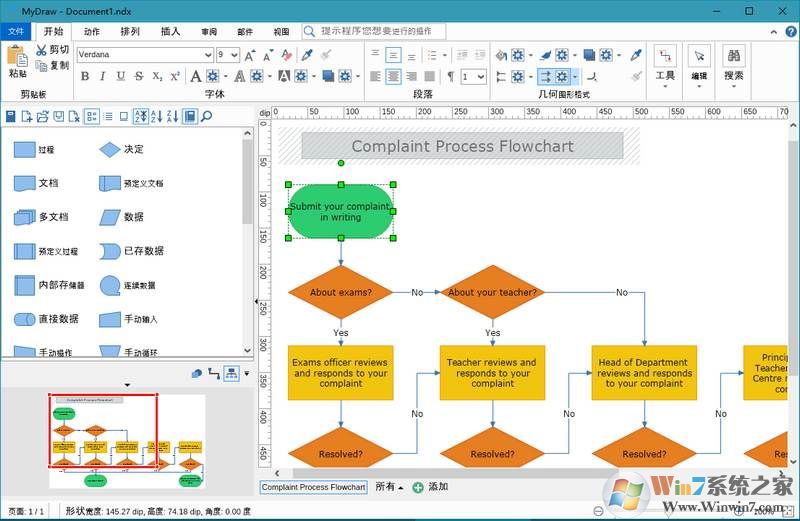Select the Decision (决定) diamond shape from library
This screenshot has height=521, width=800.
click(x=109, y=150)
